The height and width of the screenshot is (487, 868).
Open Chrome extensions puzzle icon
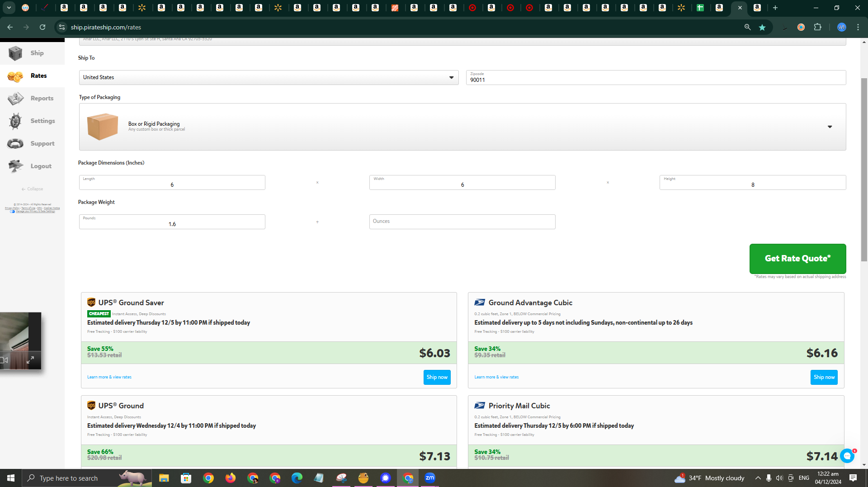[817, 27]
